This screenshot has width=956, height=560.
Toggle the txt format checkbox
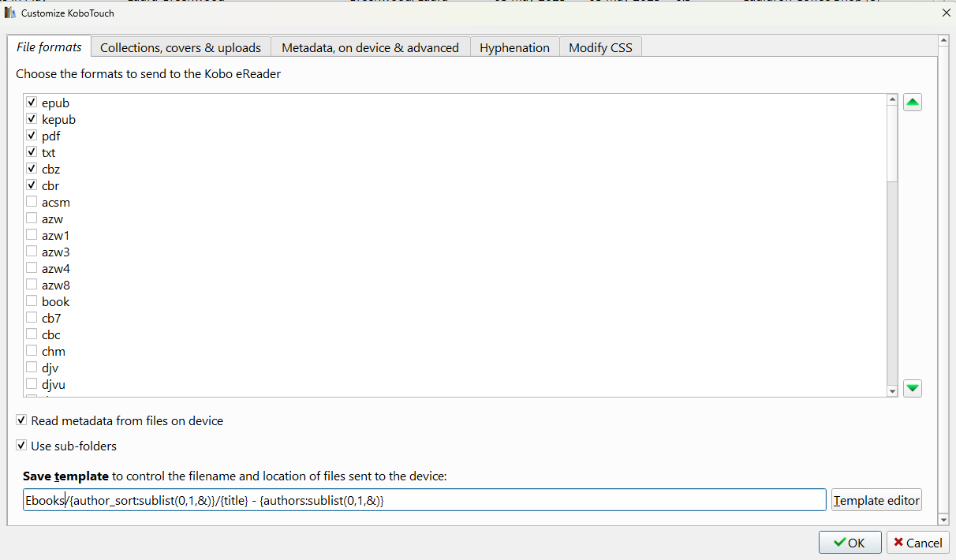tap(32, 152)
